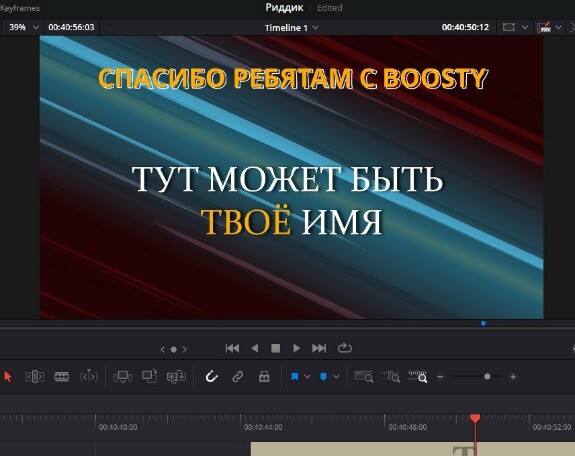Add a blue marker

coord(323,377)
